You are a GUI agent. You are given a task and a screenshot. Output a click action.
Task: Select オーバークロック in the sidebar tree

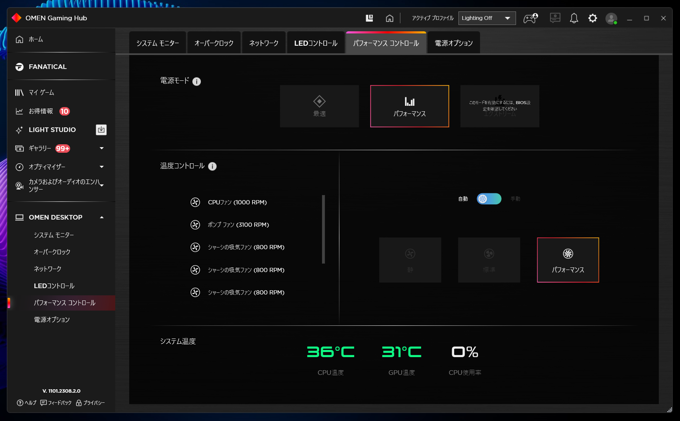click(52, 252)
